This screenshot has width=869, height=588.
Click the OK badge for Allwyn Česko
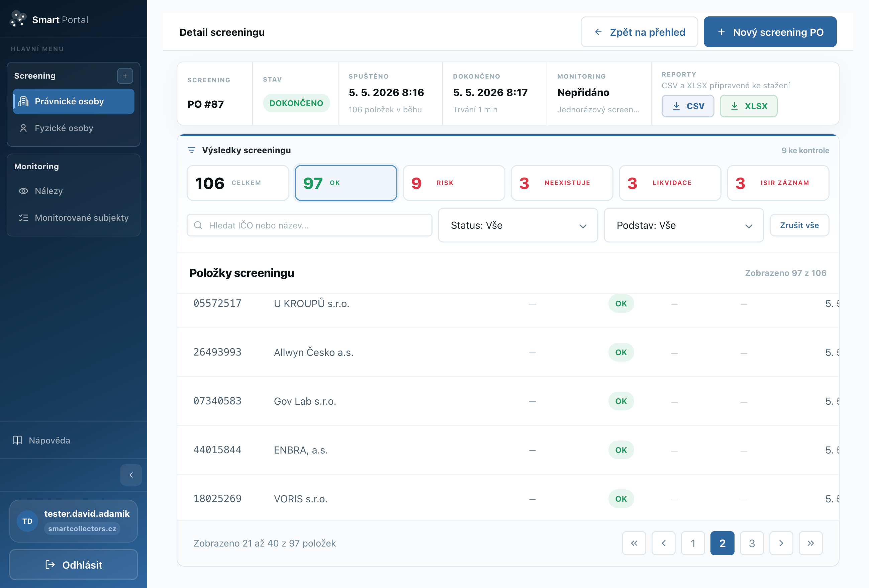621,352
